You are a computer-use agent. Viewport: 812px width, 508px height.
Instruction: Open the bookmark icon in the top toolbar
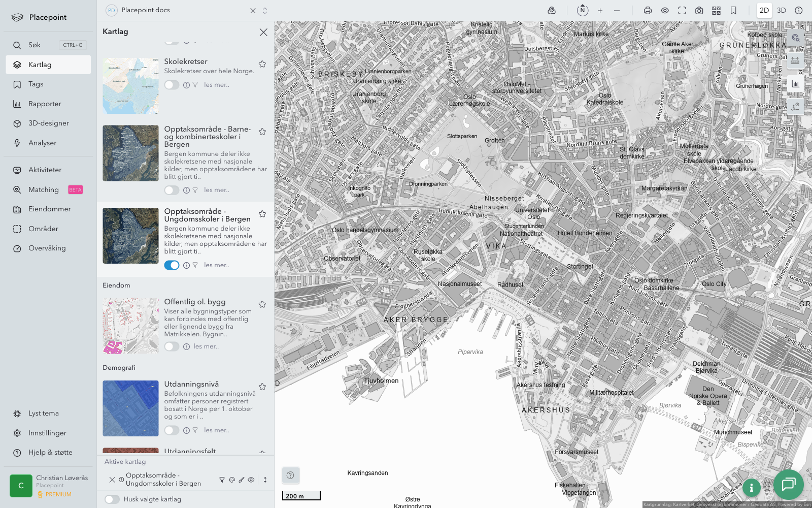(733, 11)
